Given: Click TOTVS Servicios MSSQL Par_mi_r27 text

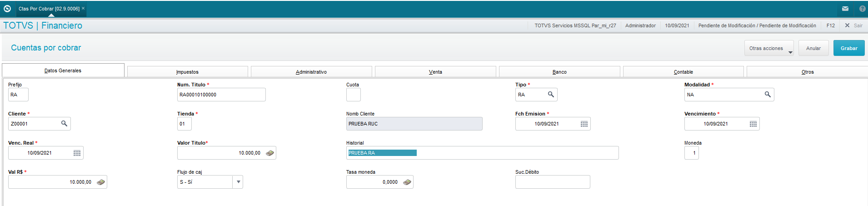Looking at the screenshot, I should click(575, 25).
